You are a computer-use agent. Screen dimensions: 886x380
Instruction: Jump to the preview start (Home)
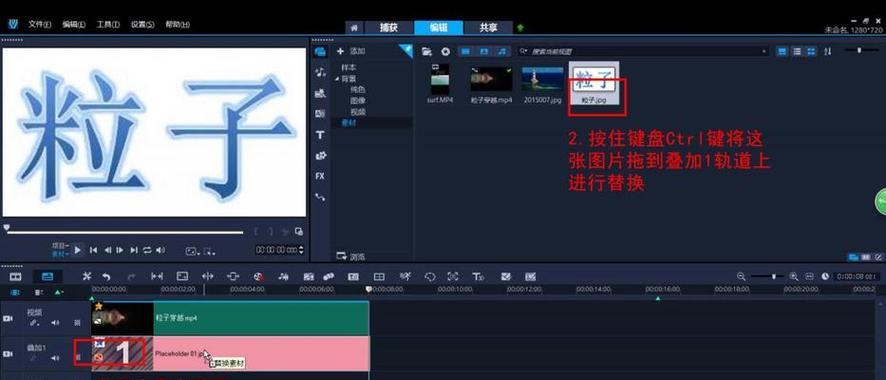click(93, 250)
